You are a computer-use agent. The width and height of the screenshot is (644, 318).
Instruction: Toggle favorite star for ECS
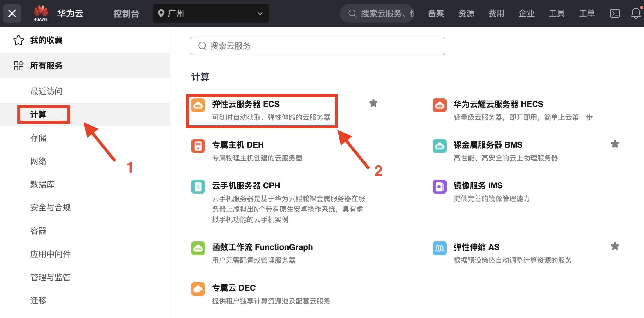[x=373, y=103]
